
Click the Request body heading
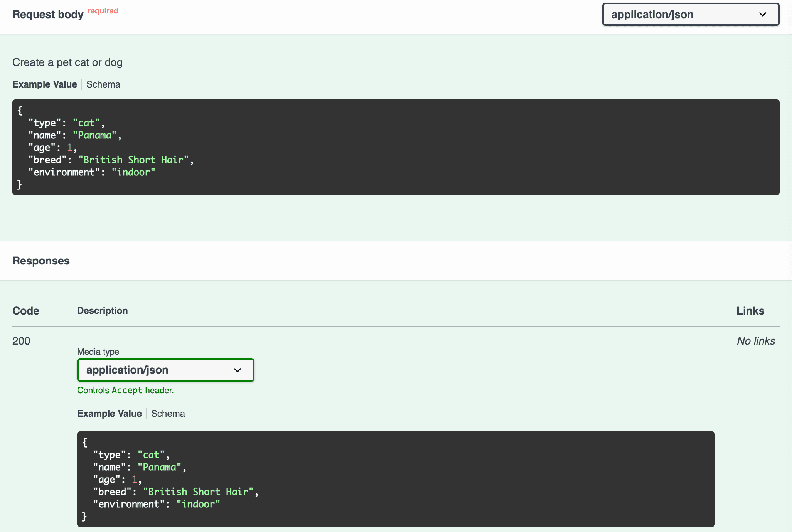point(48,15)
